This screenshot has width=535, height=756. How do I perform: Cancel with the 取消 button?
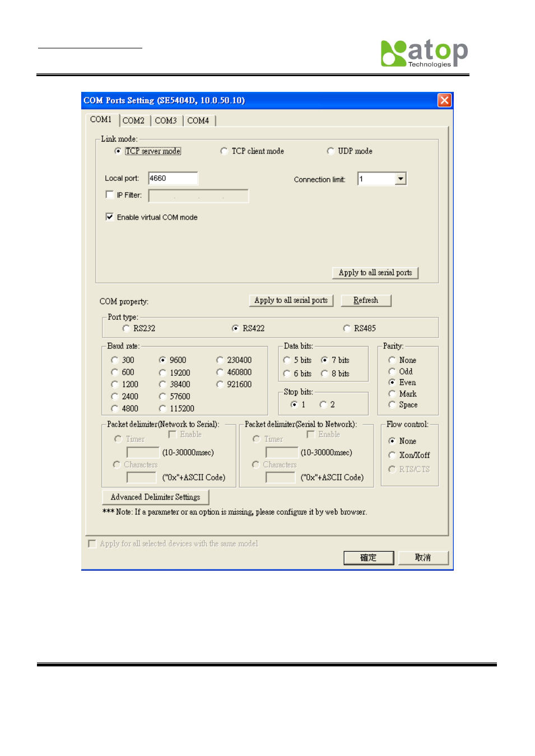(423, 558)
